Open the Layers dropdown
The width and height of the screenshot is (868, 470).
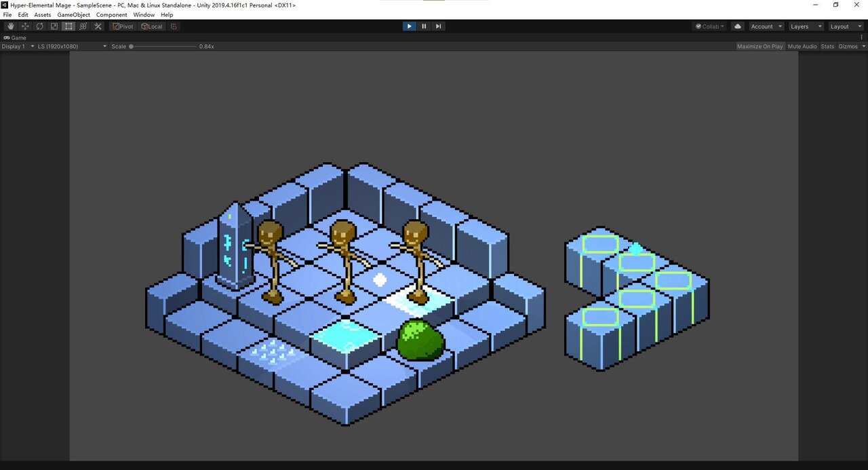coord(805,26)
